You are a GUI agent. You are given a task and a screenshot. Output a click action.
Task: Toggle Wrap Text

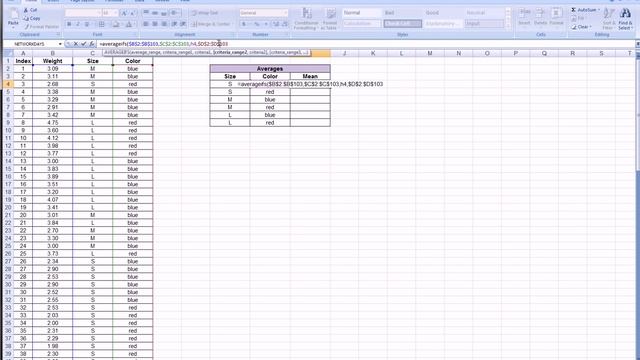205,13
